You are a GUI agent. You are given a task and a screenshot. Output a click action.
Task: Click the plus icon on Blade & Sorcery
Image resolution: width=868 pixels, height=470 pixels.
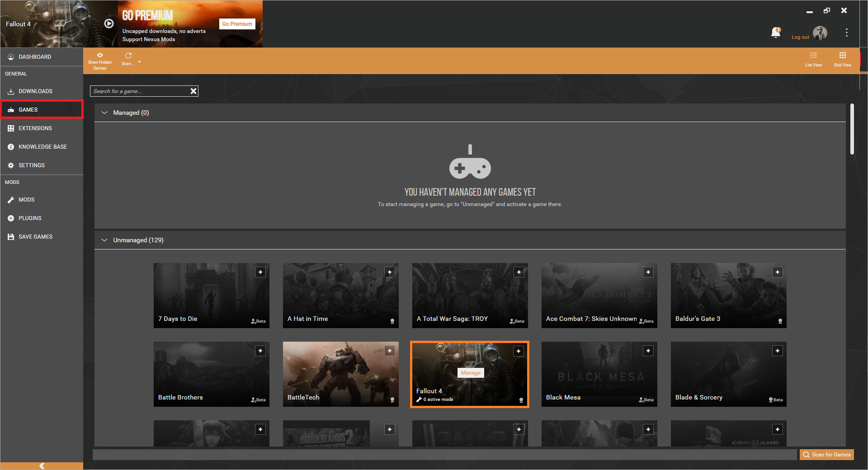point(778,351)
